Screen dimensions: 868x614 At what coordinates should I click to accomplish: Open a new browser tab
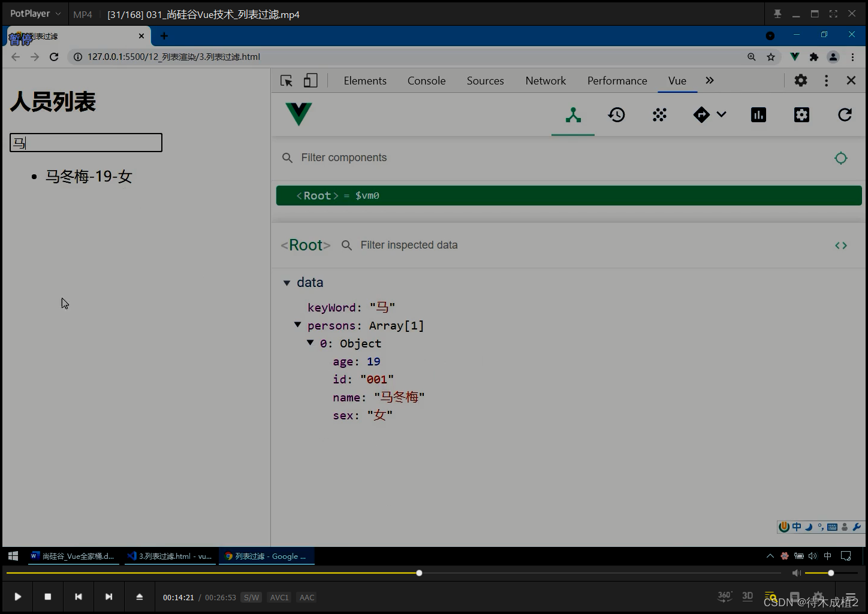point(164,36)
